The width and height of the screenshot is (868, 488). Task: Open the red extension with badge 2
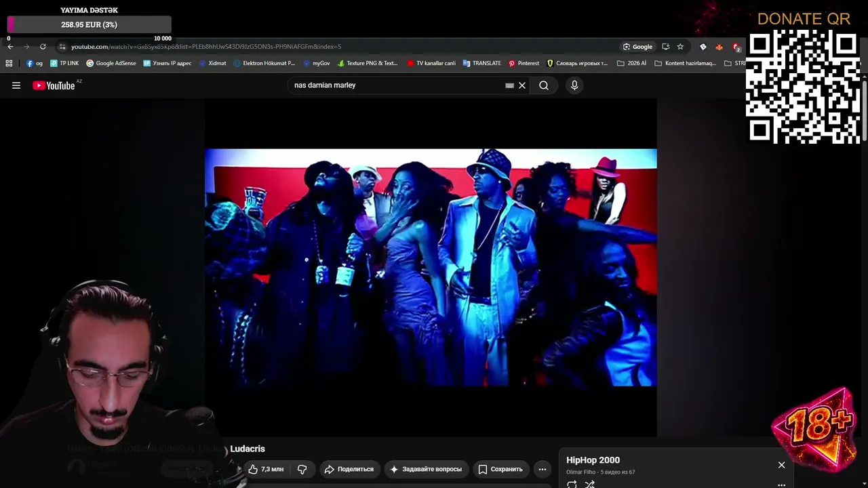[736, 47]
